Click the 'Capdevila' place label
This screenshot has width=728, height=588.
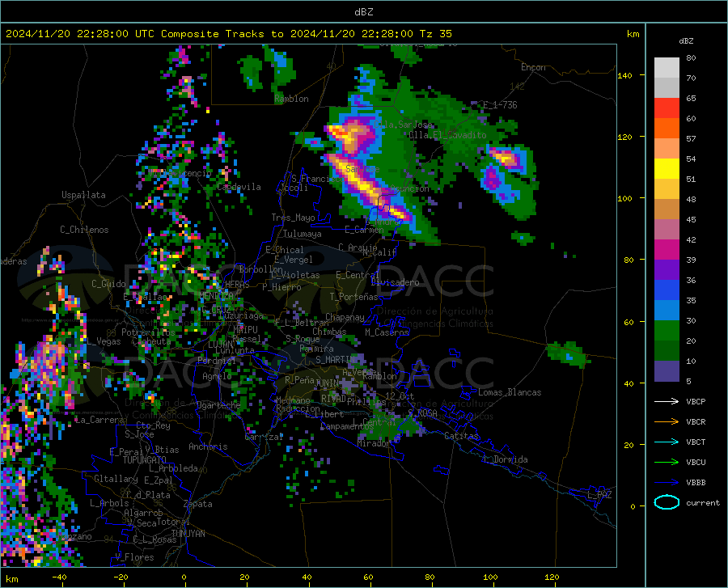[239, 187]
